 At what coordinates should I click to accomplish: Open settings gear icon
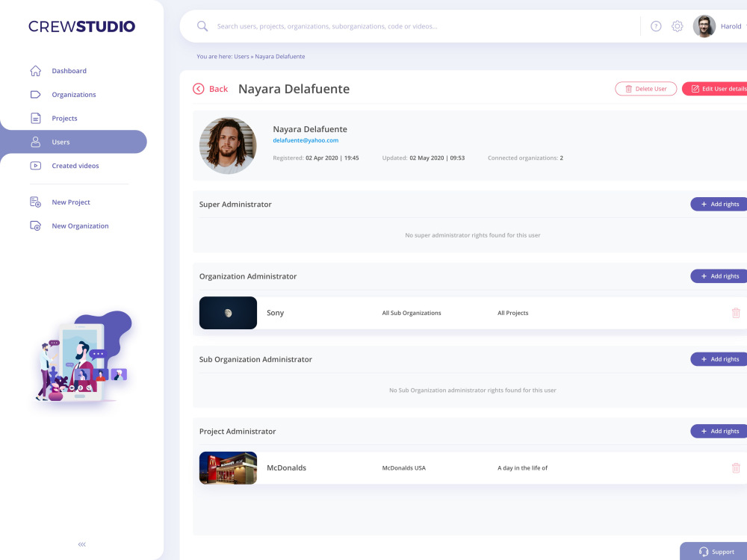(x=677, y=26)
